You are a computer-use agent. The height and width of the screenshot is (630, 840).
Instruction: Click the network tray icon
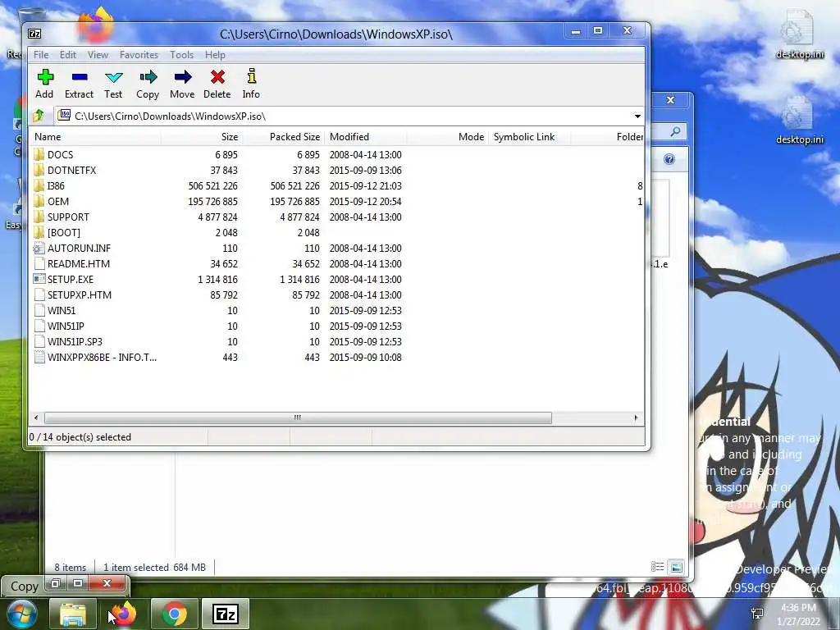758,614
